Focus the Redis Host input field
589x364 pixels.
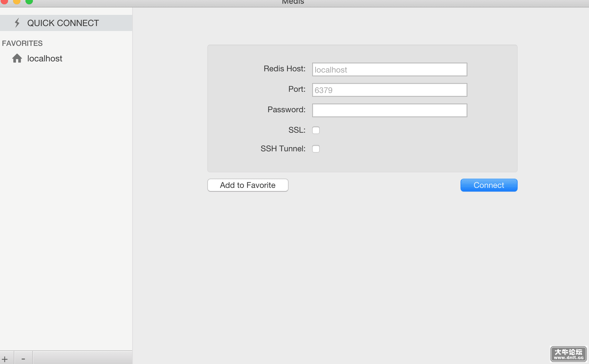(x=389, y=69)
